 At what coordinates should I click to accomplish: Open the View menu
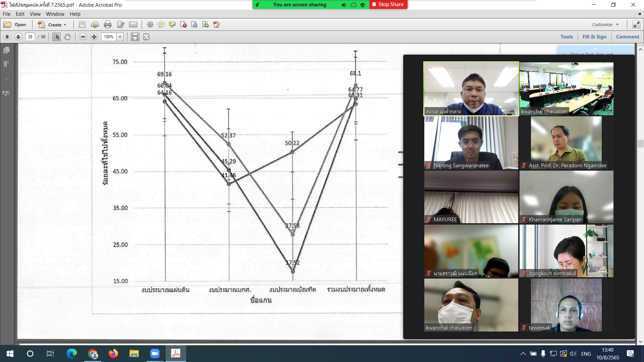[x=35, y=14]
